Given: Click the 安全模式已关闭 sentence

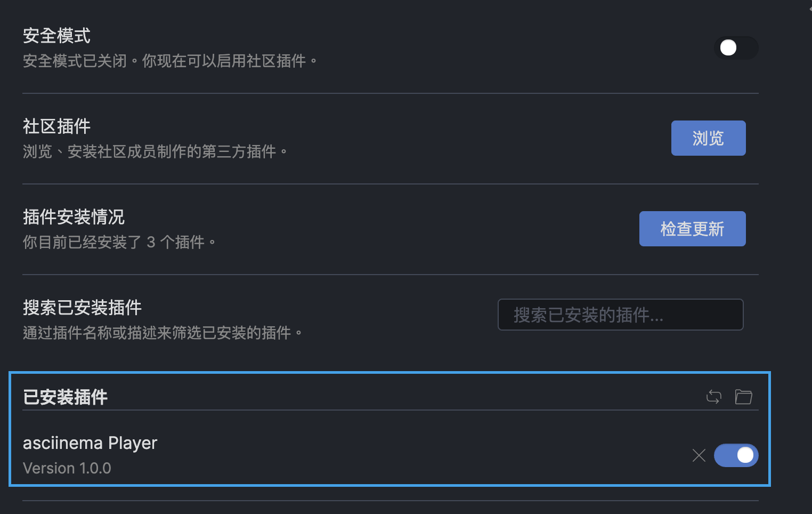Looking at the screenshot, I should pos(75,61).
